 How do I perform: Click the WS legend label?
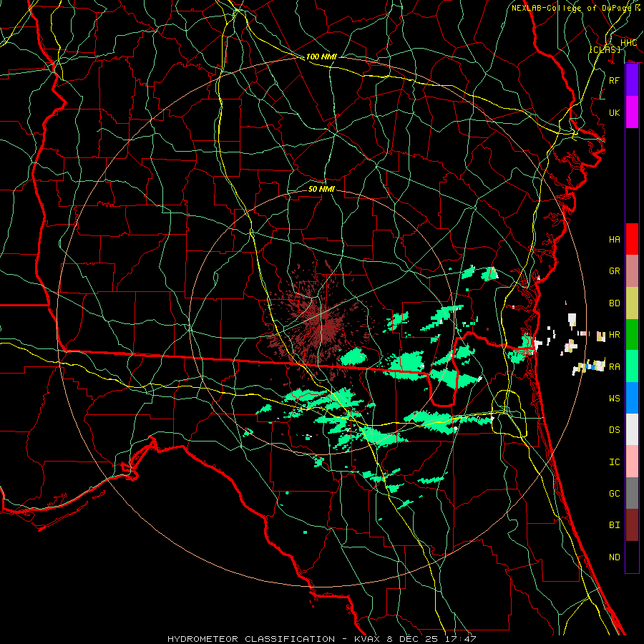coord(614,399)
